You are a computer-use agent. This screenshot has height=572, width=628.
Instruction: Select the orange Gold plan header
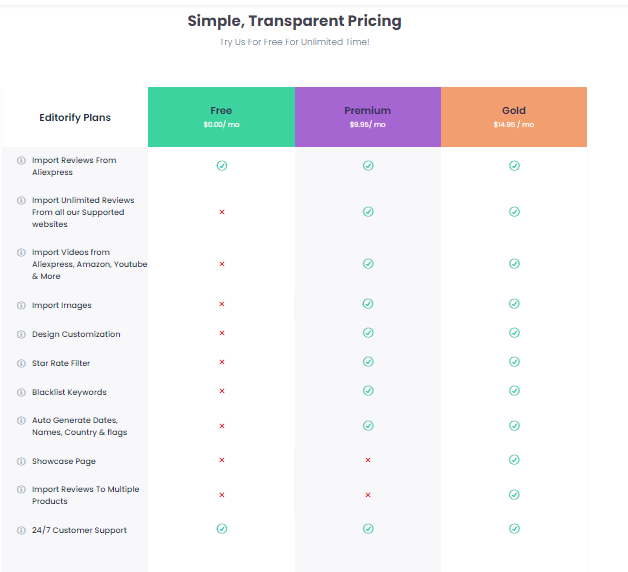pyautogui.click(x=514, y=117)
